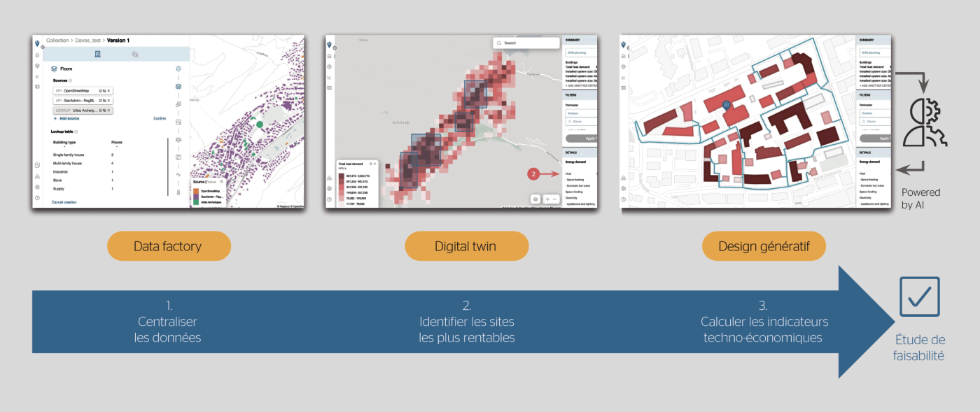
Task: Open the map layers button on heat map
Action: pos(534,199)
